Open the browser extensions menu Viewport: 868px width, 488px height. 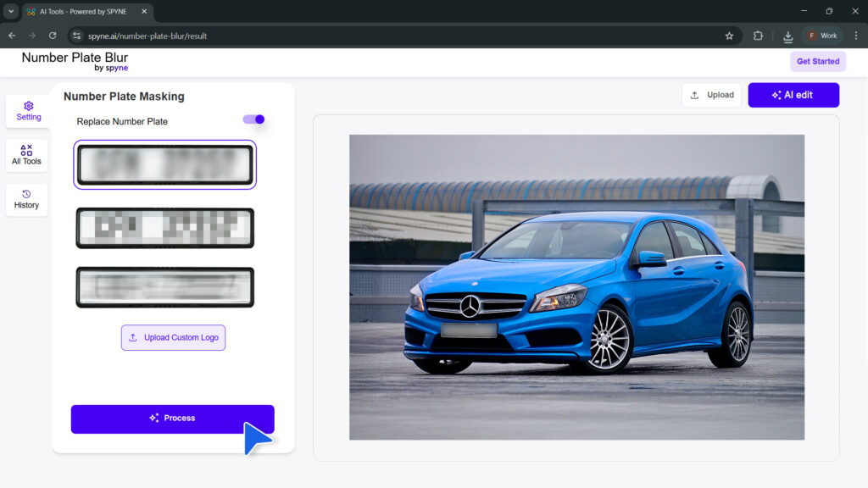[758, 36]
